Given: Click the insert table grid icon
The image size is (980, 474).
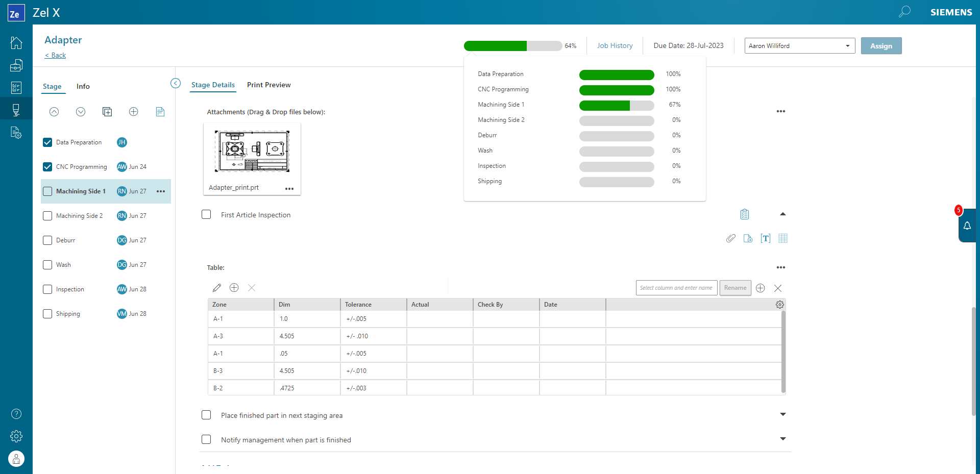Looking at the screenshot, I should coord(783,238).
